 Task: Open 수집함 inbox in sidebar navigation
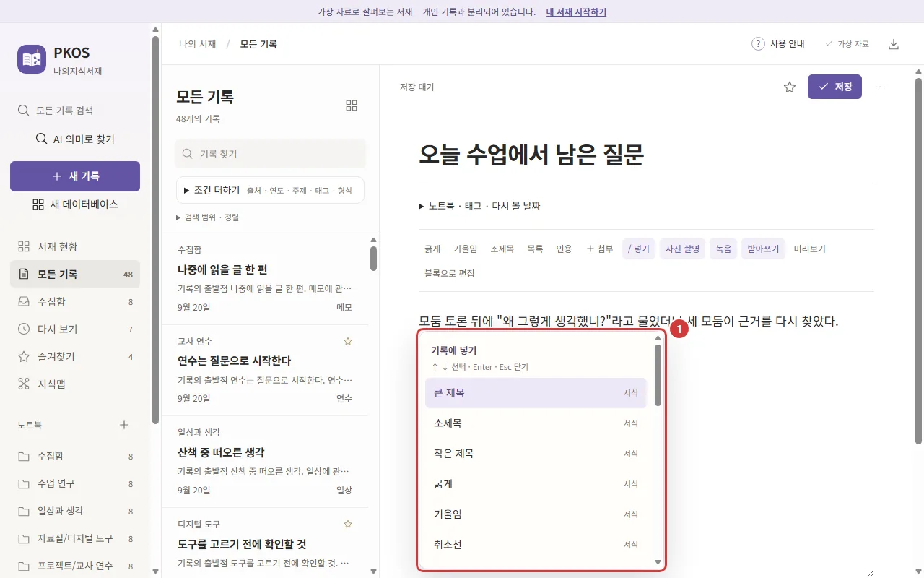coord(75,301)
